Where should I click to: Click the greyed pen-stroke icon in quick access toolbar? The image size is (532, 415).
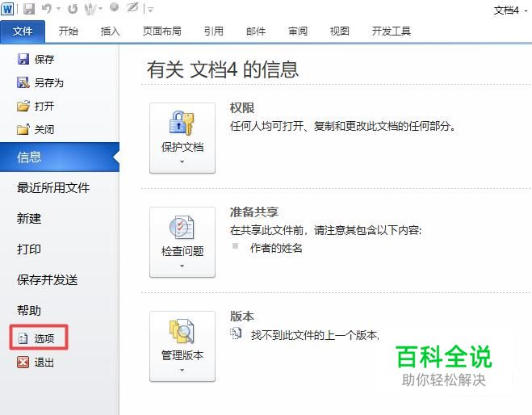pos(132,7)
